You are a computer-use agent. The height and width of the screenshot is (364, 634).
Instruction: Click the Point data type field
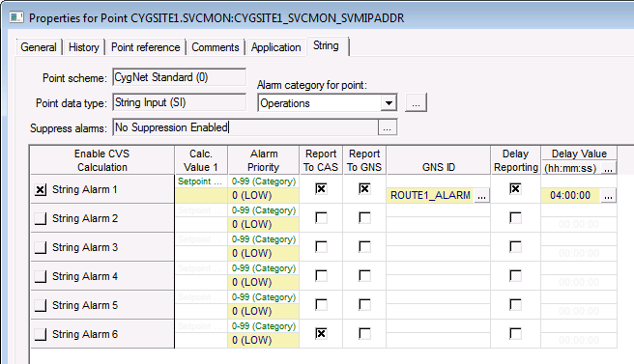tap(179, 102)
